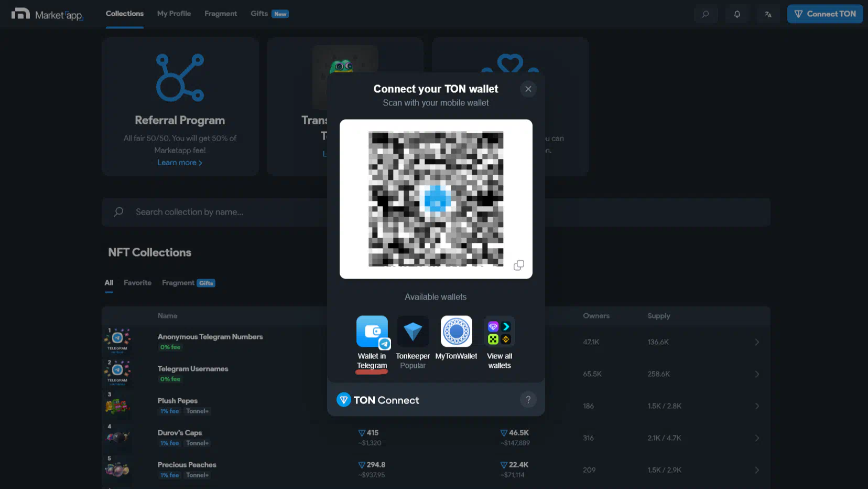Expand Plush Pepes row chevron

(x=757, y=406)
